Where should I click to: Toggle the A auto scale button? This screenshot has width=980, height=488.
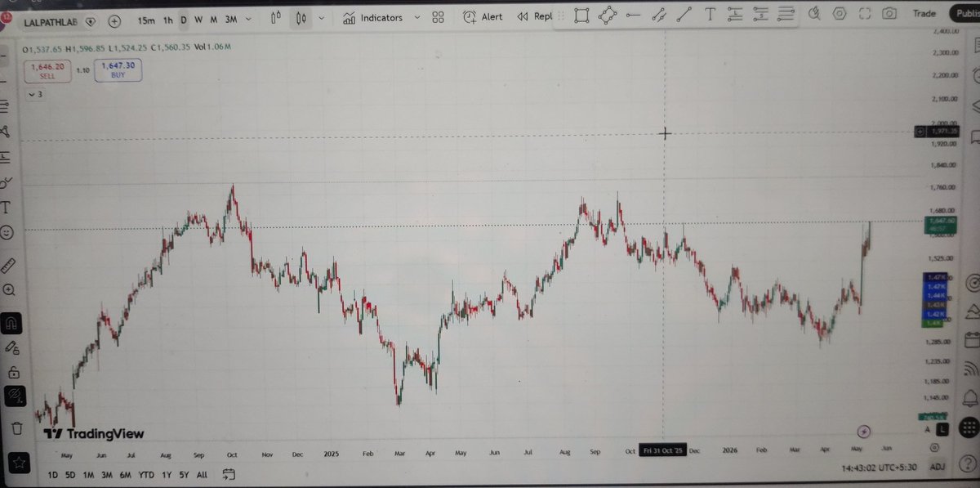[927, 428]
